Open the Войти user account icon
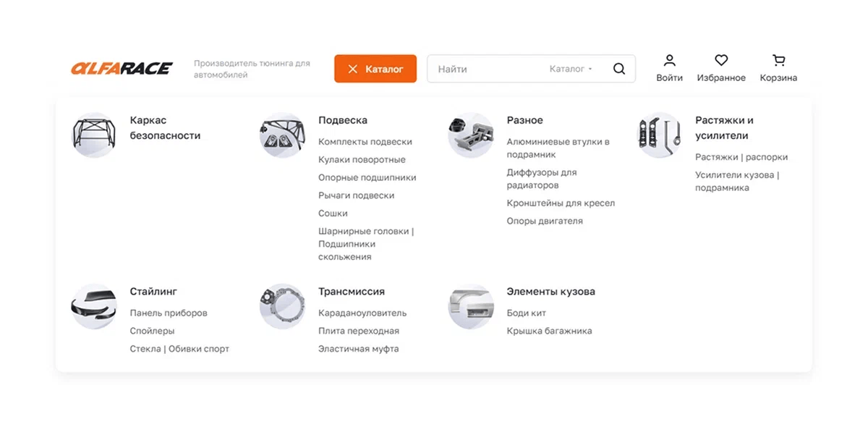Viewport: 868px width, 427px height. click(670, 61)
